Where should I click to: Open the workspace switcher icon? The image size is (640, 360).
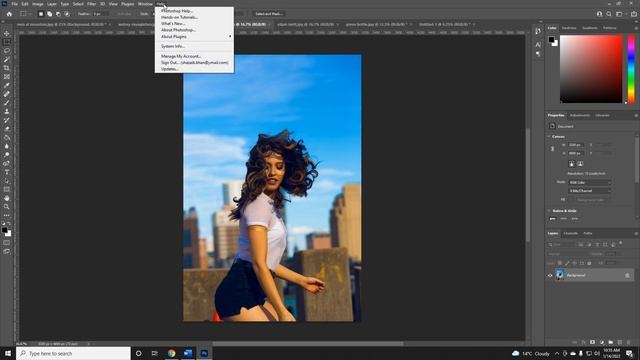pos(619,14)
